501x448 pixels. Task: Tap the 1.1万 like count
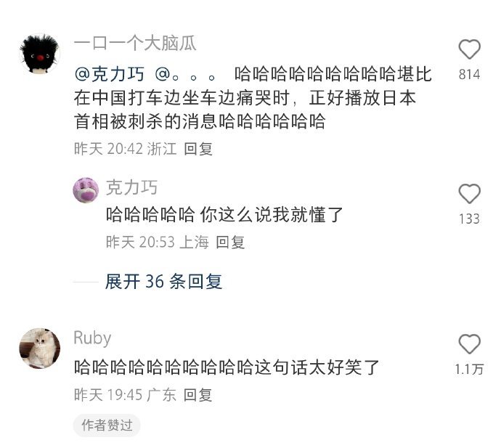coord(469,370)
